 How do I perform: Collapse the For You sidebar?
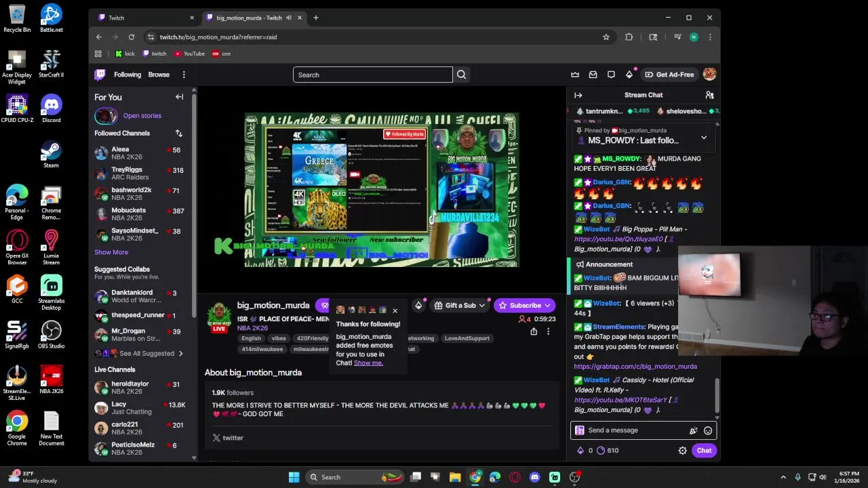(179, 97)
